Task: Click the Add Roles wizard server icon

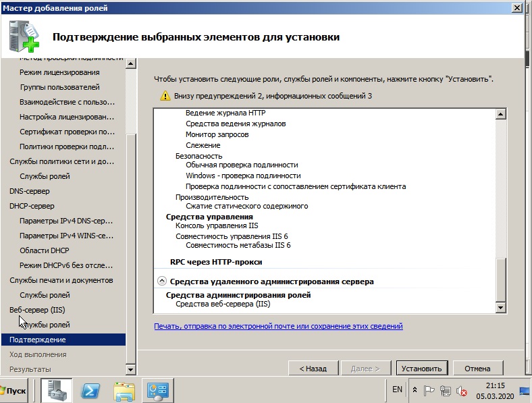Action: point(24,36)
